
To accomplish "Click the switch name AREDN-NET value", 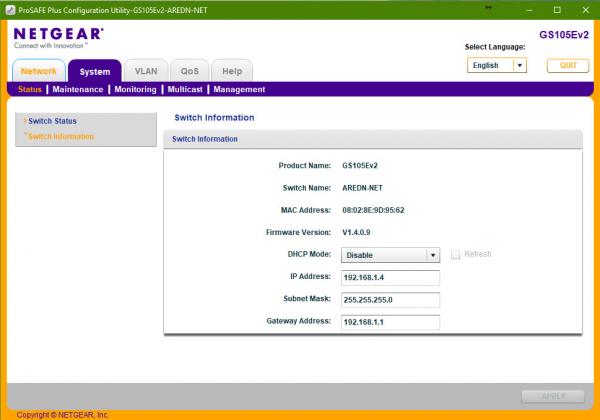I will point(362,188).
